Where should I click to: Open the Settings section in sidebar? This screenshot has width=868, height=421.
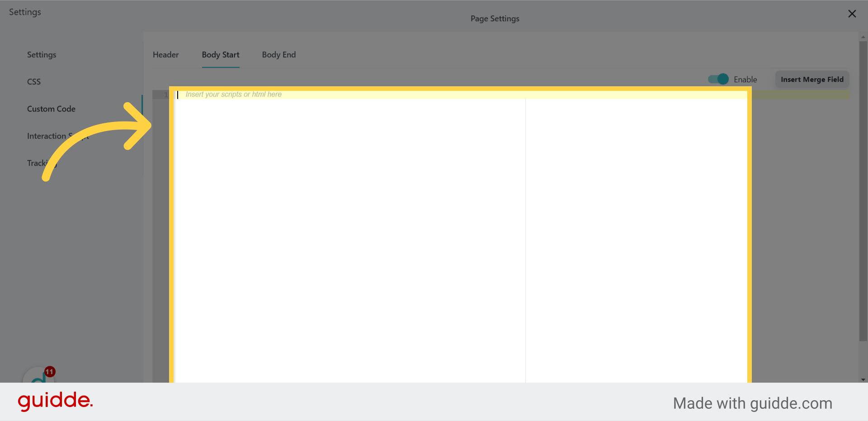(42, 55)
